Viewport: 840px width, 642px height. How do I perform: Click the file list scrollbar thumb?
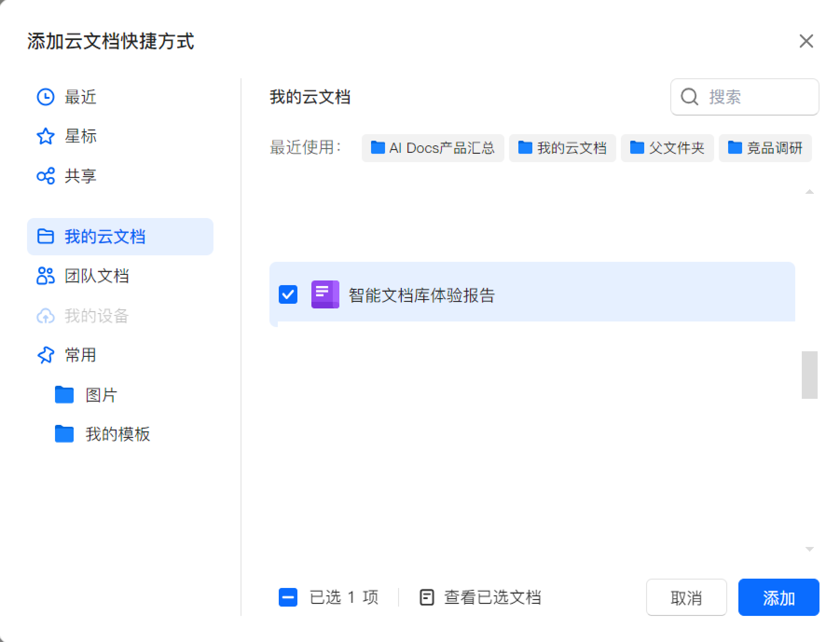tap(810, 375)
